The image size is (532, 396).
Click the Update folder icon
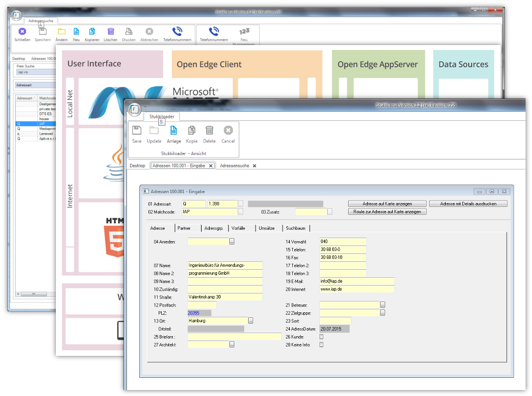pos(154,130)
